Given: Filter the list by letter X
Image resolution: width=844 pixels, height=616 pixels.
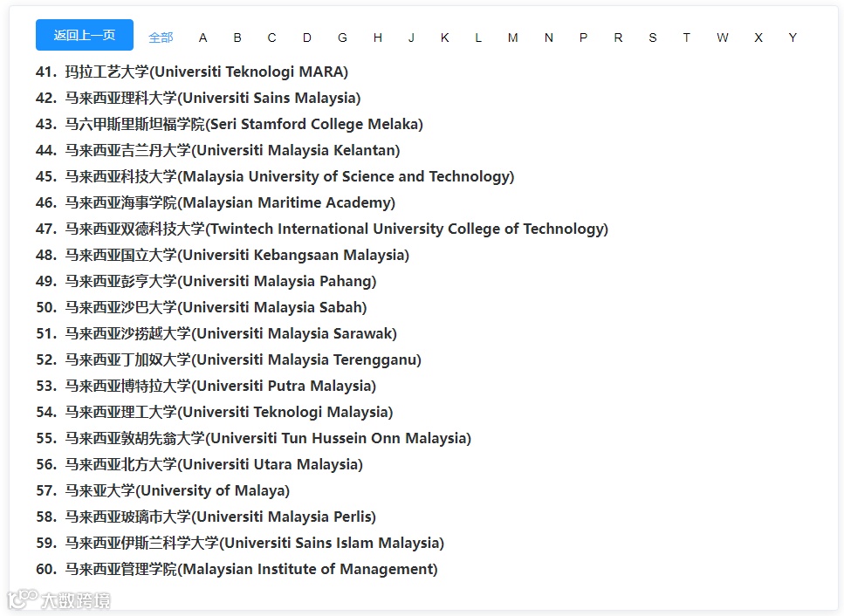Looking at the screenshot, I should 758,38.
